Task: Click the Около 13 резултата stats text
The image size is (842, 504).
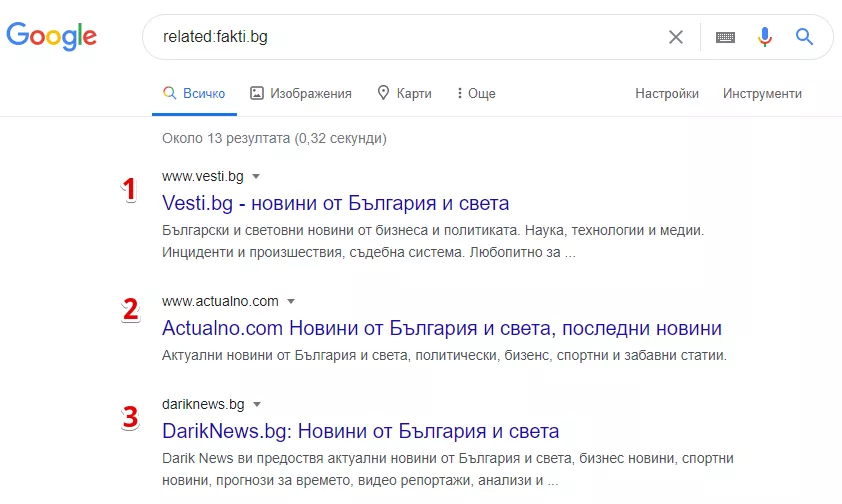Action: pyautogui.click(x=274, y=138)
